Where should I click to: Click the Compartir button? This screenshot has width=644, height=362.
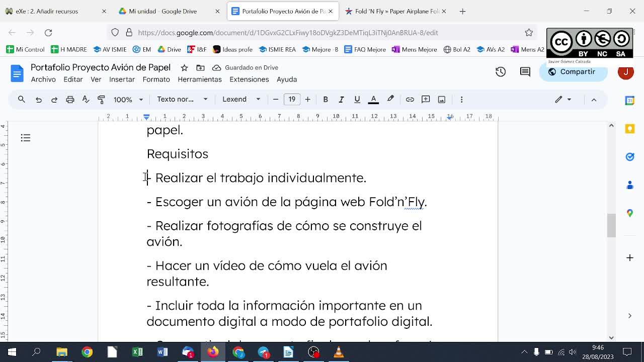coord(573,72)
